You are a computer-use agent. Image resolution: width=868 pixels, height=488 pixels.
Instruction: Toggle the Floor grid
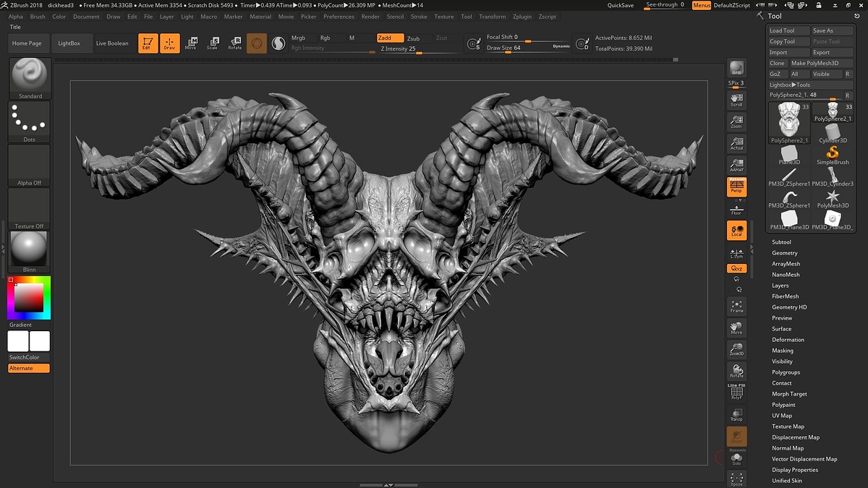736,210
